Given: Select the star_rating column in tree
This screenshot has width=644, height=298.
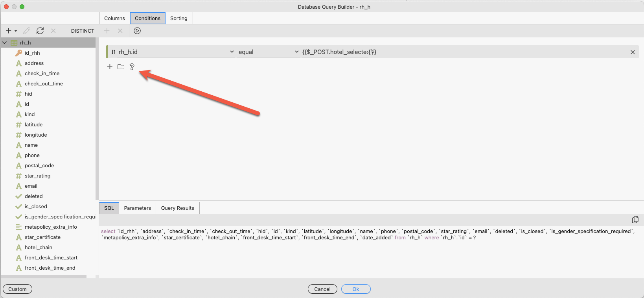Looking at the screenshot, I should coord(37,176).
